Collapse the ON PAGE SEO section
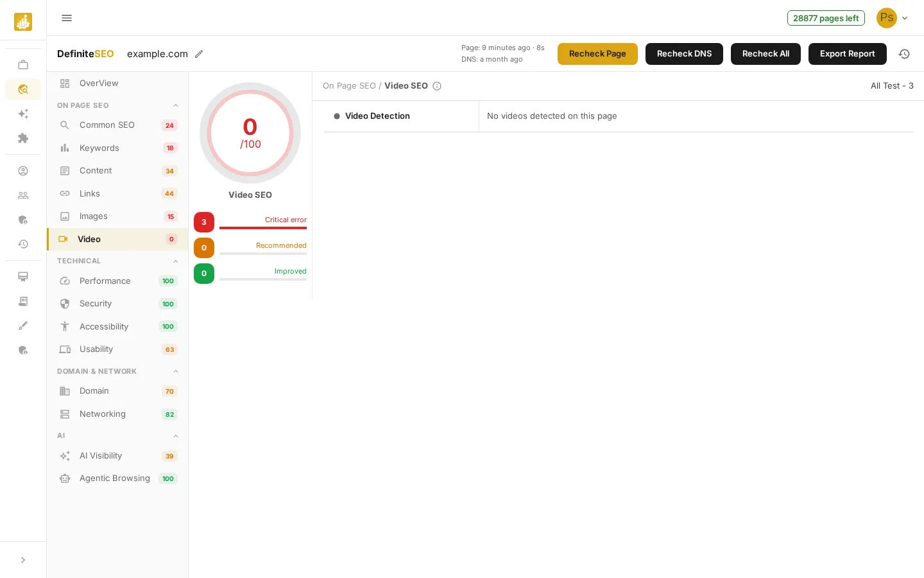Image resolution: width=924 pixels, height=578 pixels. 176,105
